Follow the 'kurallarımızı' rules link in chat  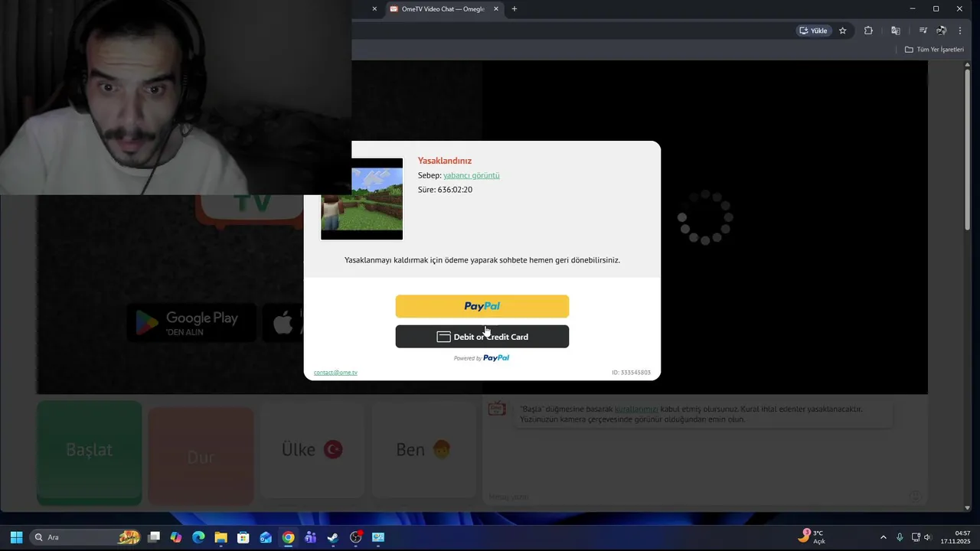(636, 409)
